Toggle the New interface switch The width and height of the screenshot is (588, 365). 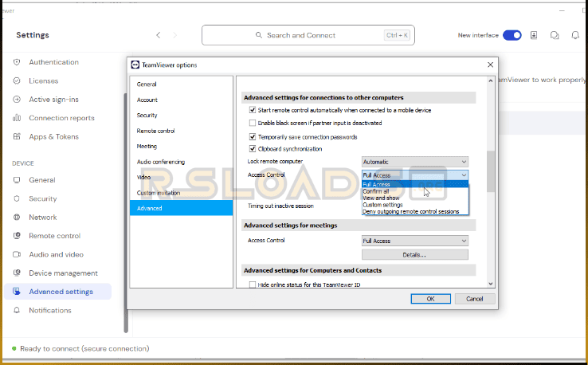pyautogui.click(x=512, y=35)
